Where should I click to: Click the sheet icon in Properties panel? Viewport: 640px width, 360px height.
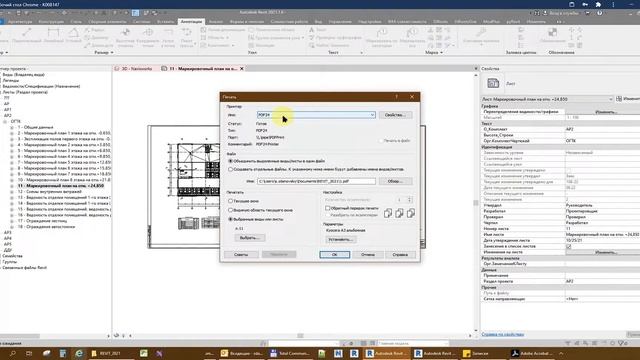click(493, 83)
